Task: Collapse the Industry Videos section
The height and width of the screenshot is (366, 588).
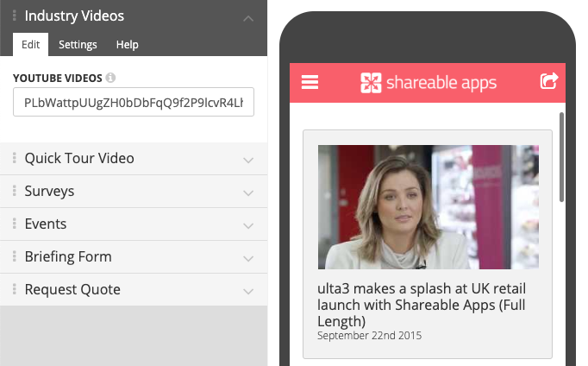Action: coord(248,18)
